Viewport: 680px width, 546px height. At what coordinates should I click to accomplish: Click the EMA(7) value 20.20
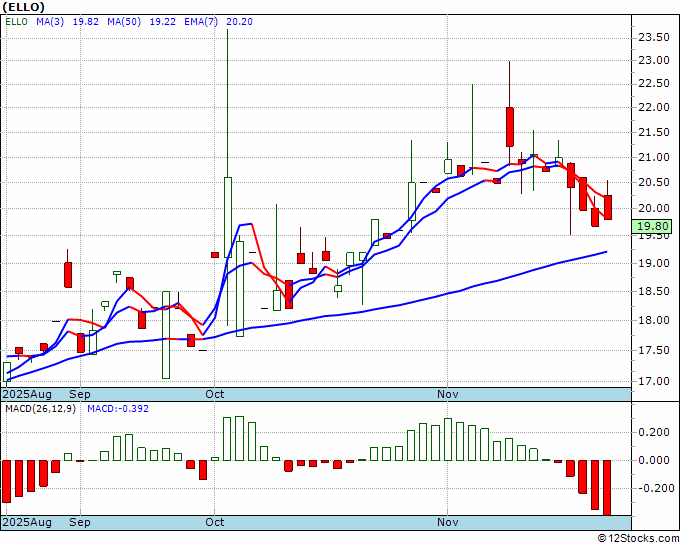(x=239, y=22)
